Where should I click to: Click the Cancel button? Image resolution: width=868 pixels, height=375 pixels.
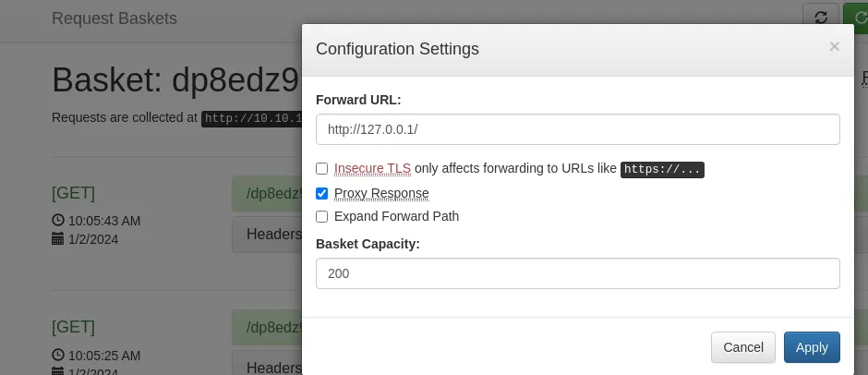743,347
